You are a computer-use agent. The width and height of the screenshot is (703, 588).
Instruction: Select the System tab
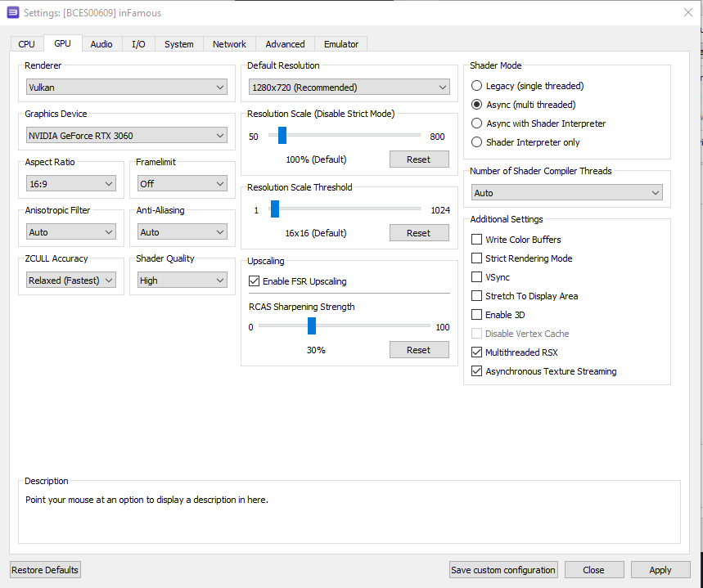179,44
